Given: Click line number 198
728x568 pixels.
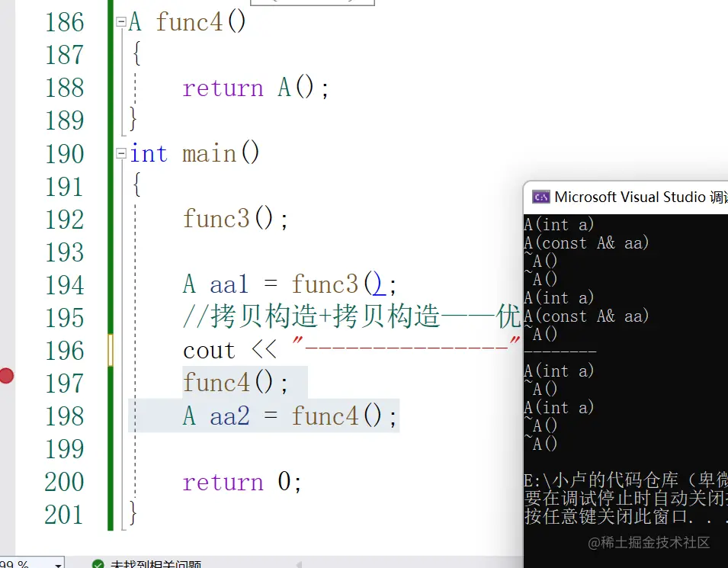Looking at the screenshot, I should point(64,416).
